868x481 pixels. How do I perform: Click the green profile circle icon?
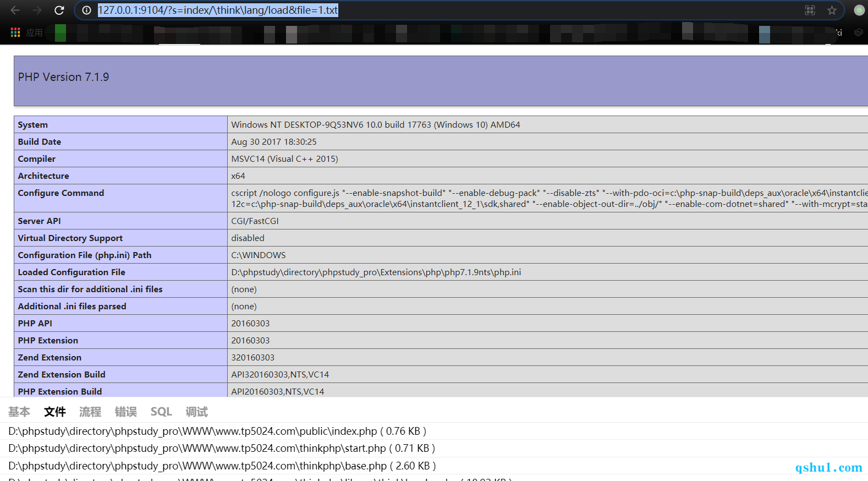tap(859, 10)
